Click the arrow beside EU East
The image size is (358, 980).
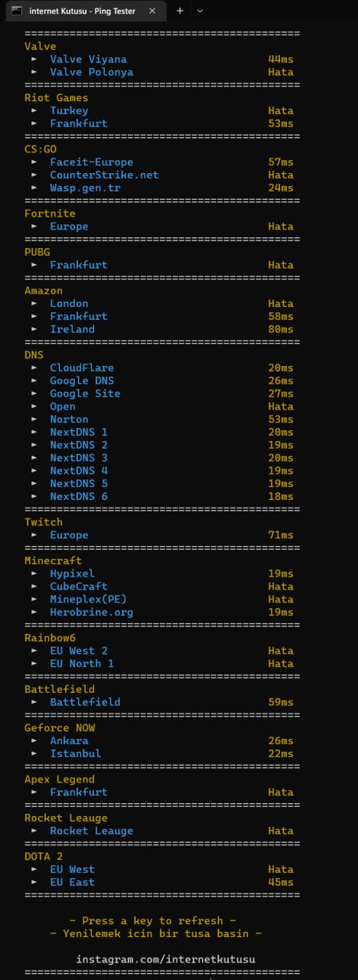pos(34,882)
